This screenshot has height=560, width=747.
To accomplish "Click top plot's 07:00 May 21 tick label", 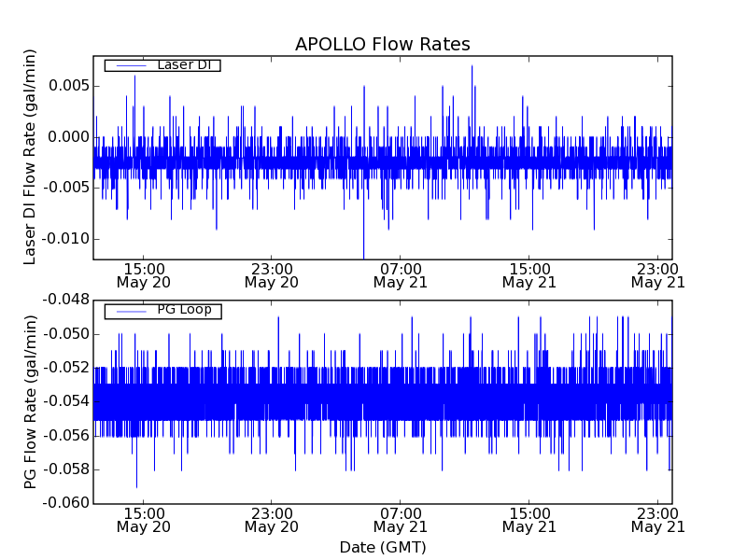I will [x=400, y=274].
